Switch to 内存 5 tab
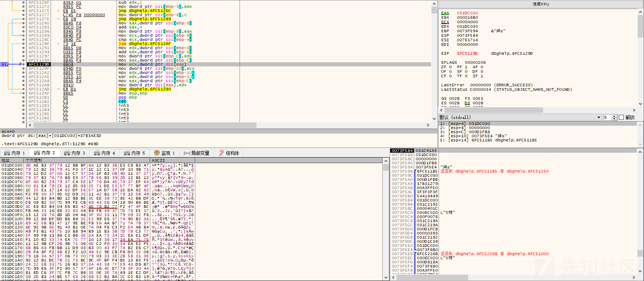 tap(135, 153)
